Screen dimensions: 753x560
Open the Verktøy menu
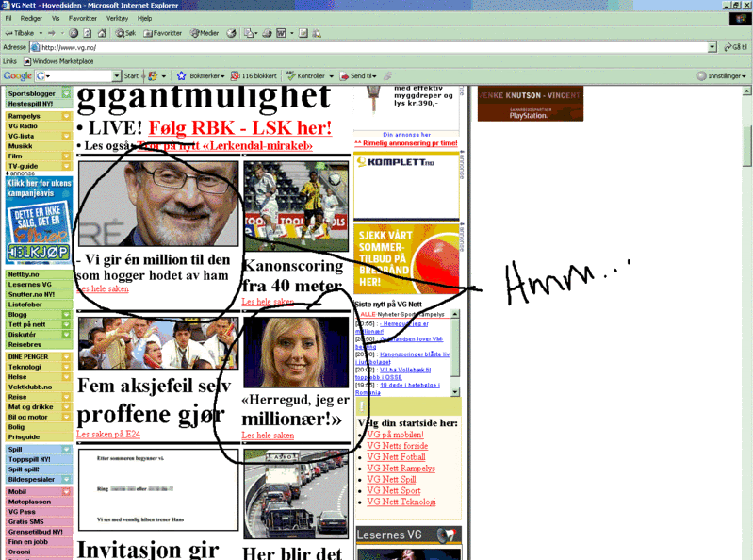[x=117, y=18]
